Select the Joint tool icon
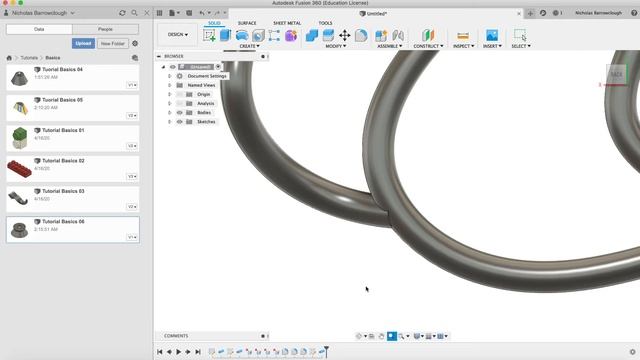640x360 pixels. pos(398,36)
